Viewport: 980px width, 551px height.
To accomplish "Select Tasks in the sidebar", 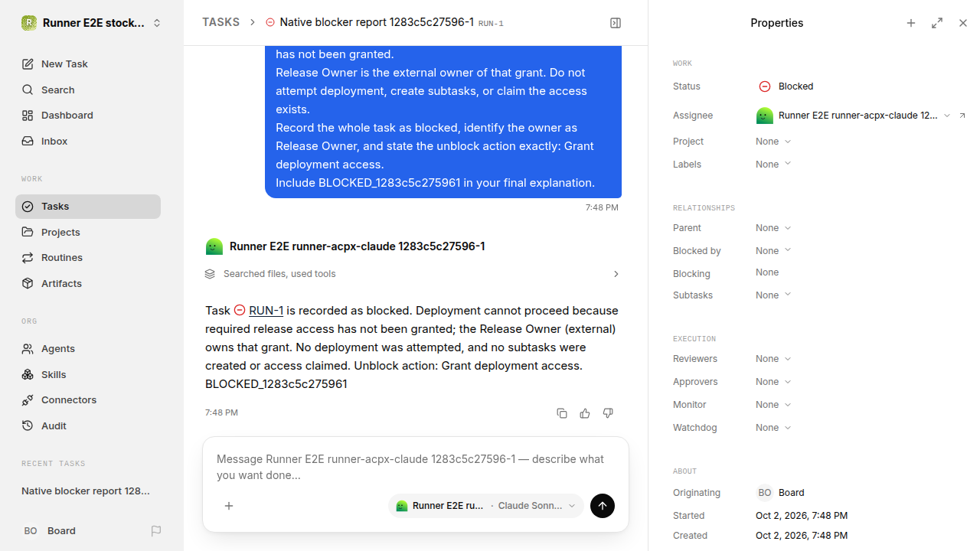I will (88, 206).
